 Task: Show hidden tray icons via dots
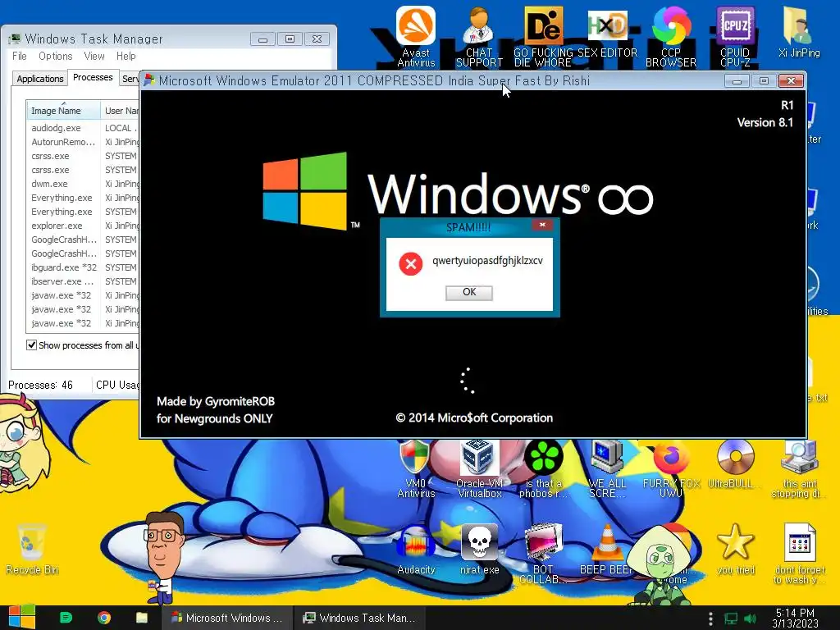tap(710, 619)
